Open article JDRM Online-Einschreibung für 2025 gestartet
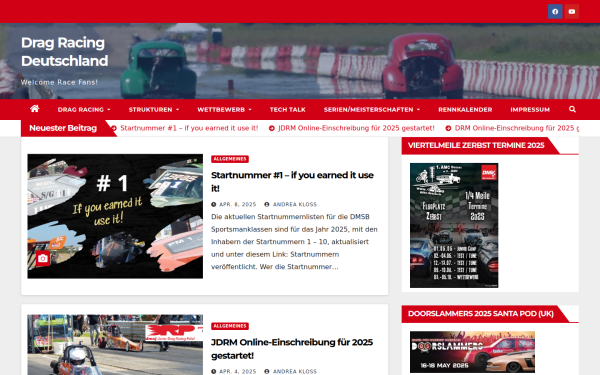This screenshot has width=600, height=375. click(x=292, y=349)
